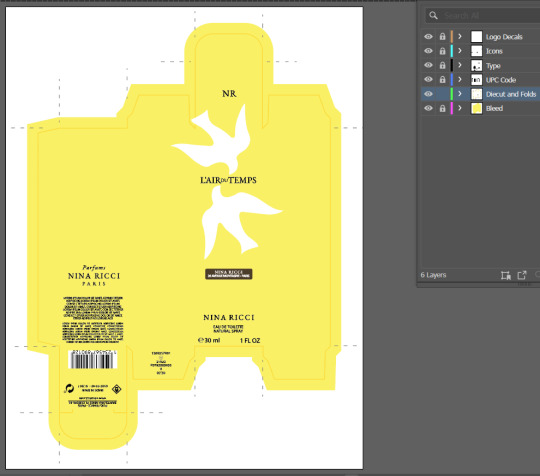Unlock the Type layer
The width and height of the screenshot is (540, 476).
click(442, 65)
